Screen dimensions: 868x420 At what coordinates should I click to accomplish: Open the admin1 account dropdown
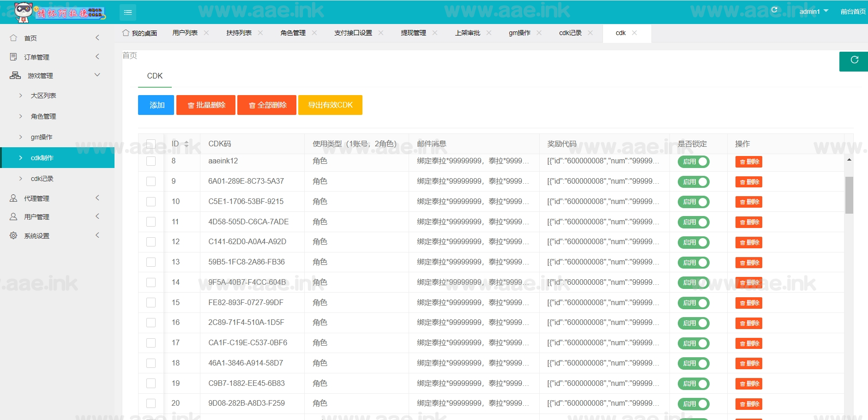(x=814, y=12)
